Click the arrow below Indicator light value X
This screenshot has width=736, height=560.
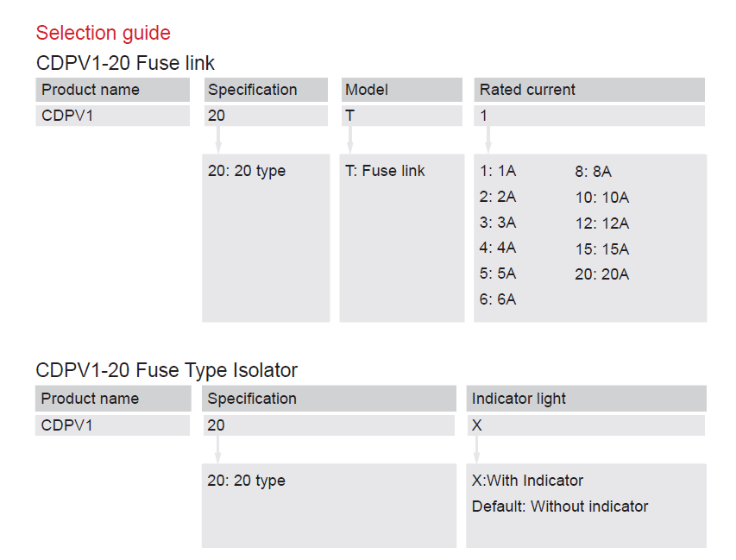coord(476,449)
